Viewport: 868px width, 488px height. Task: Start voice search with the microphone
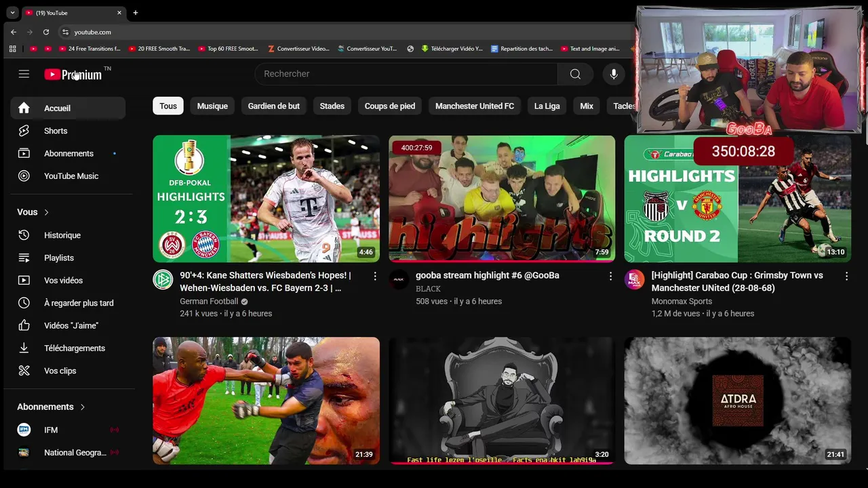click(x=614, y=74)
